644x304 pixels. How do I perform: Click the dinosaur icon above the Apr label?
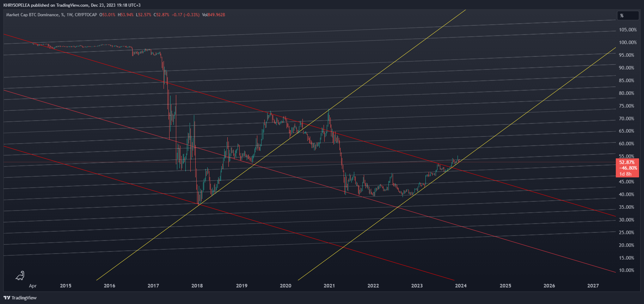pyautogui.click(x=20, y=275)
